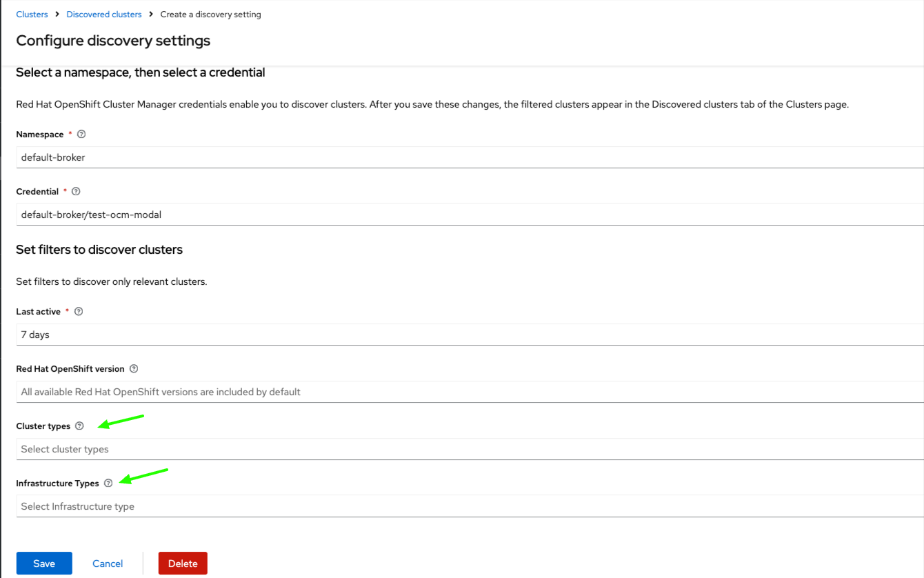The image size is (924, 578).
Task: Open help for Red Hat OpenShift version
Action: tap(134, 369)
